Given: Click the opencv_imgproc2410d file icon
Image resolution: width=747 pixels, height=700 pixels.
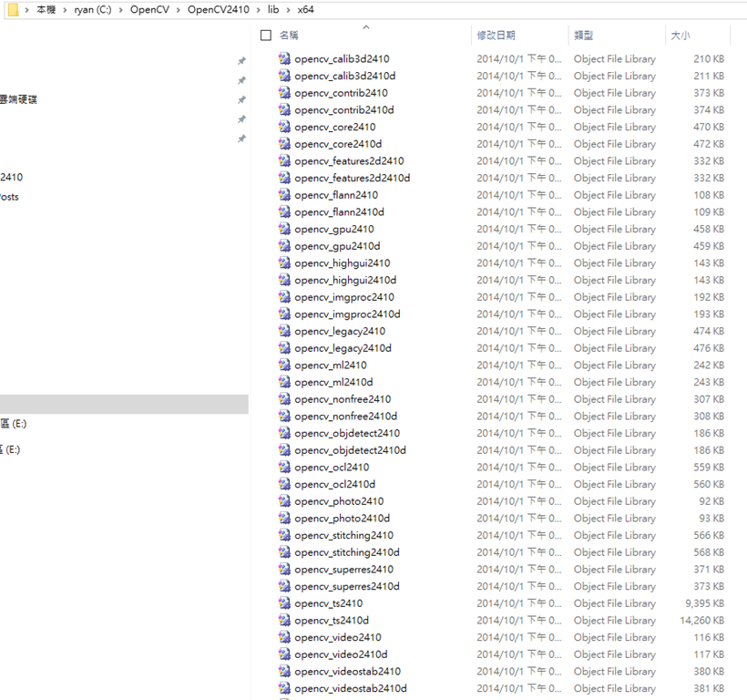Looking at the screenshot, I should 284,314.
